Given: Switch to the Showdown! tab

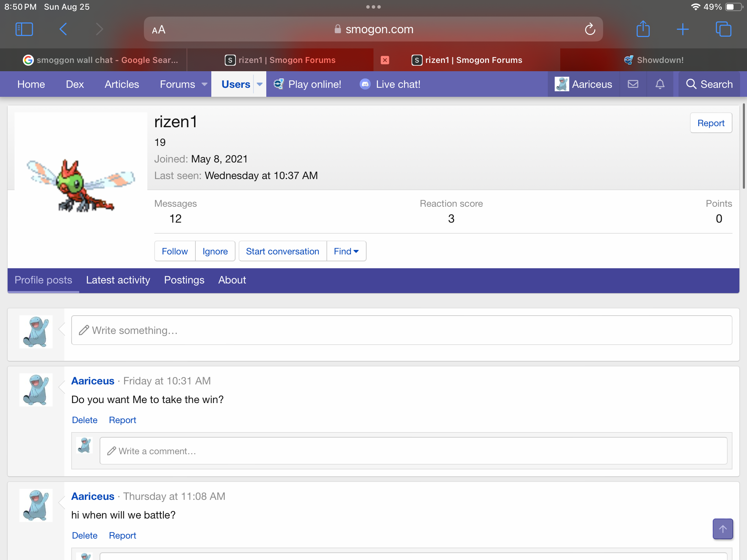Looking at the screenshot, I should (x=654, y=60).
